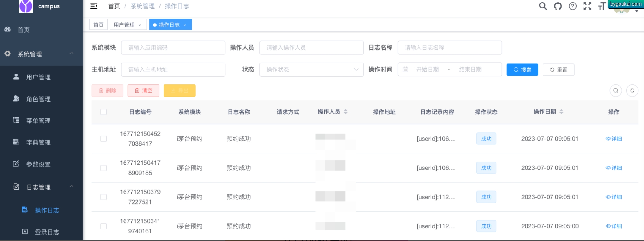Click the 清空 button
This screenshot has height=241, width=644.
click(143, 91)
